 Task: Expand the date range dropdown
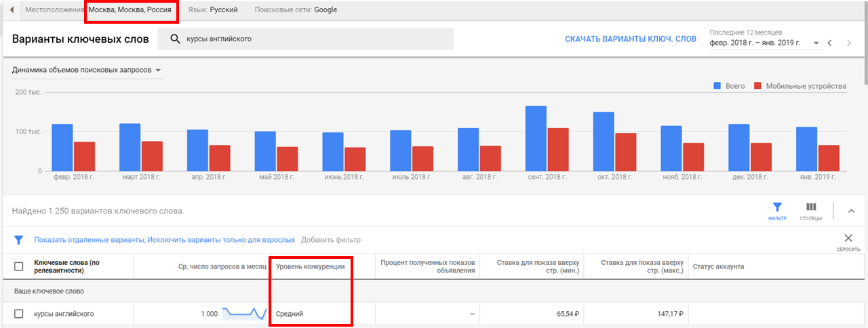[816, 43]
